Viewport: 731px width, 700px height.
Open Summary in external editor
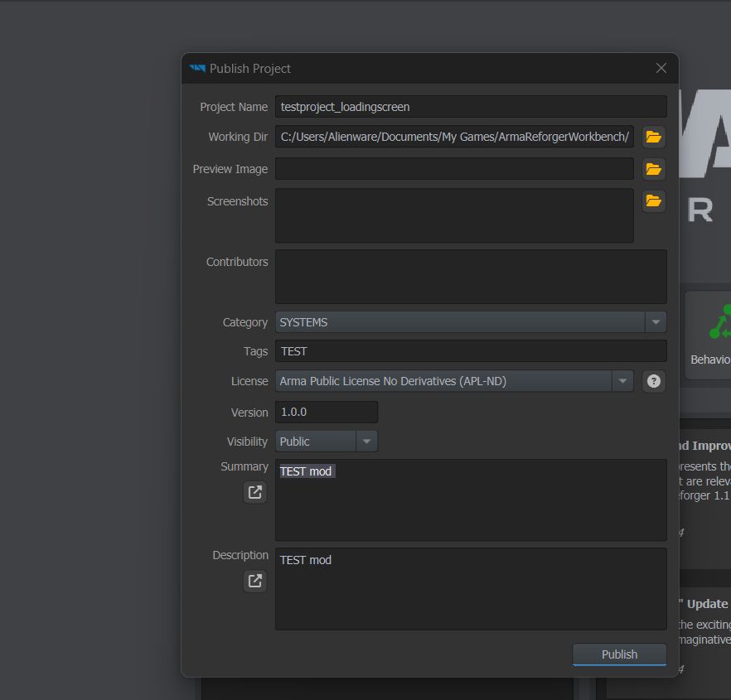[255, 492]
